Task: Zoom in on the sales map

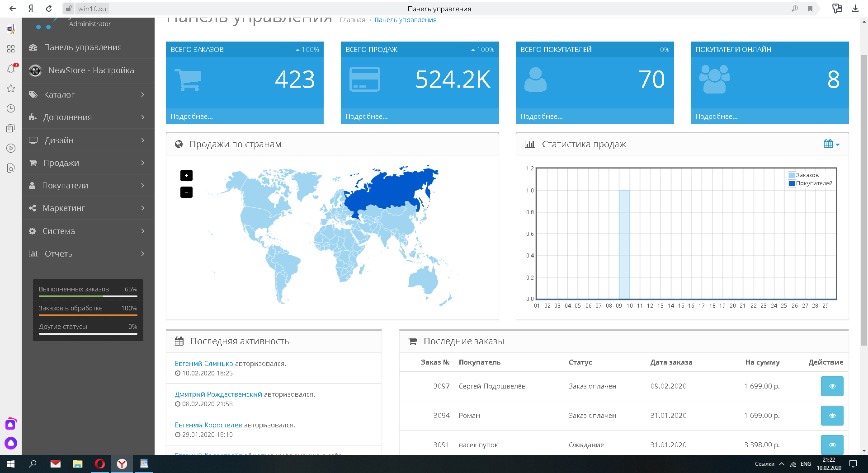Action: [186, 175]
